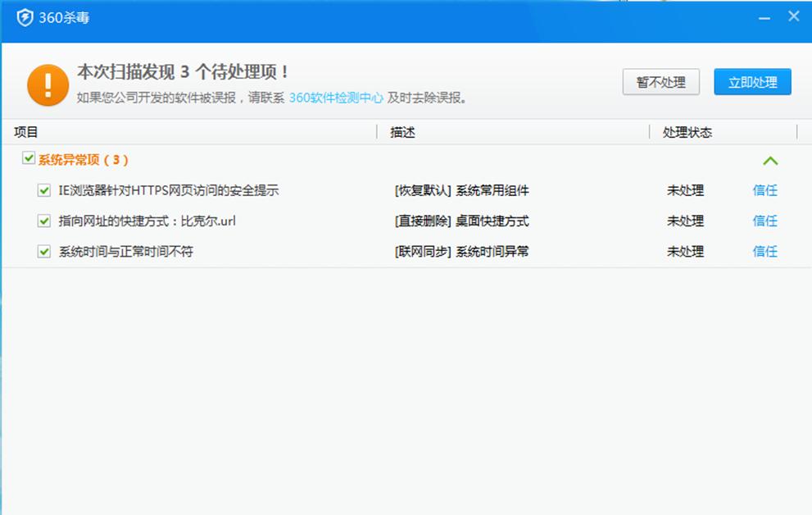
Task: Click 未处理 status on the 系统时间 row
Action: [685, 252]
